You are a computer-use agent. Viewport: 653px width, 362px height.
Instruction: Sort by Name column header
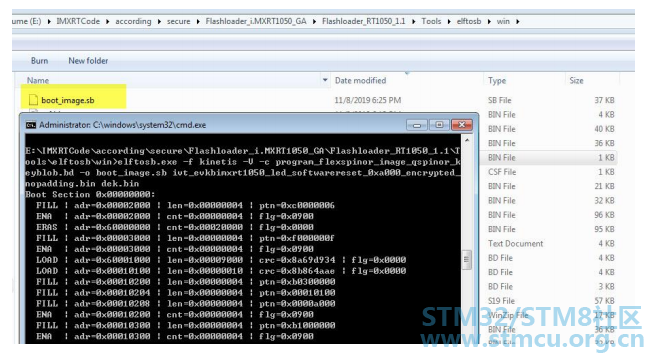click(x=38, y=80)
